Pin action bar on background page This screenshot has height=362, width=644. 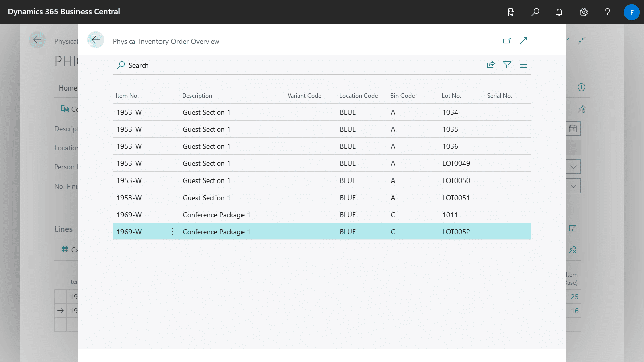click(x=582, y=109)
